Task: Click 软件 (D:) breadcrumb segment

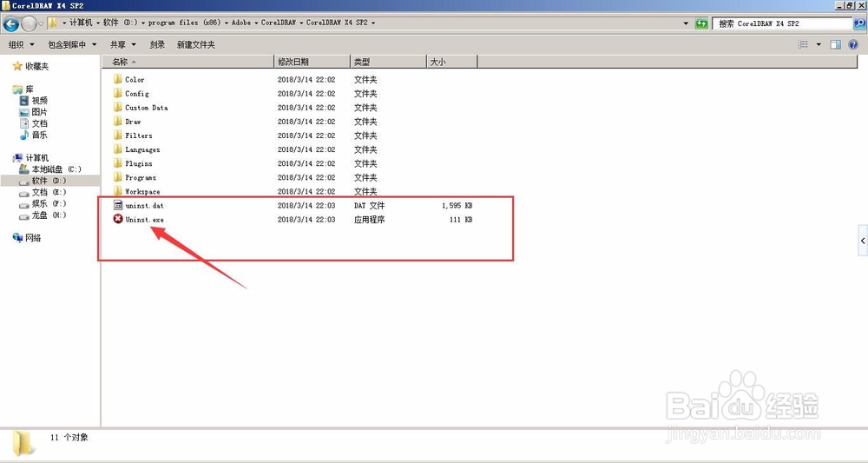Action: point(120,23)
